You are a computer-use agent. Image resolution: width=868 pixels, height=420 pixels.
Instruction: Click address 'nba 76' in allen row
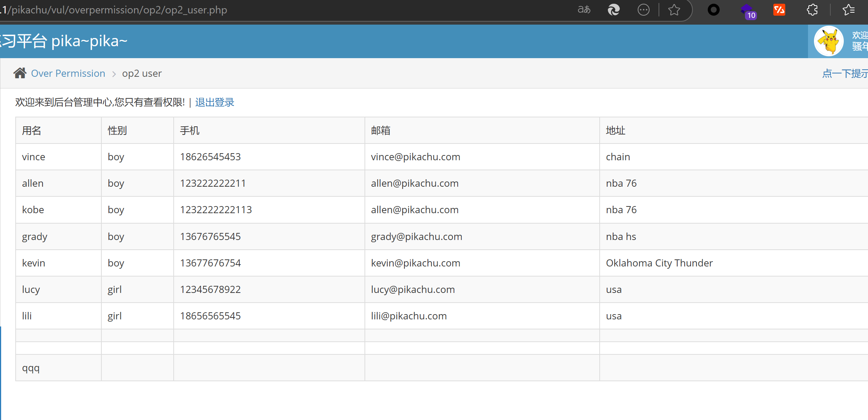(621, 183)
